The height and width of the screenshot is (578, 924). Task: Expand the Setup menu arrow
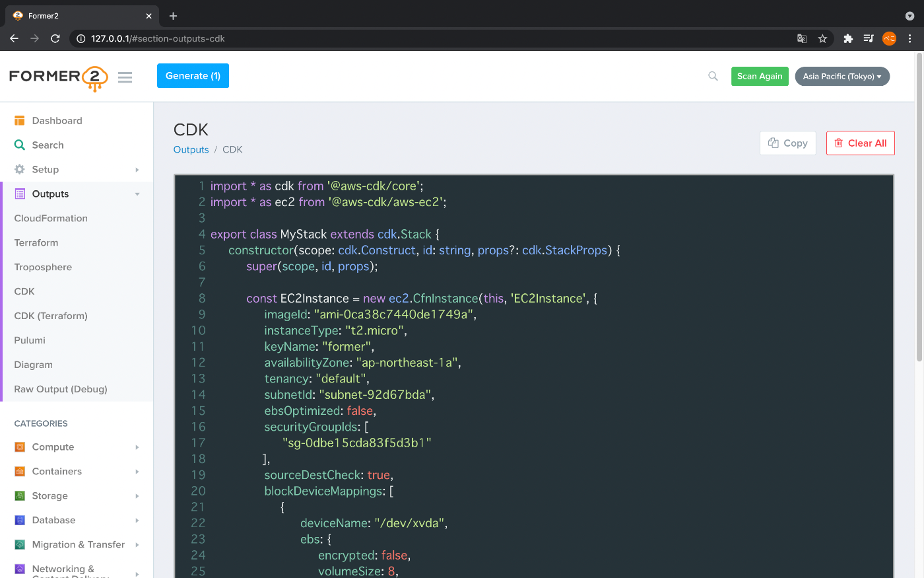pyautogui.click(x=137, y=170)
